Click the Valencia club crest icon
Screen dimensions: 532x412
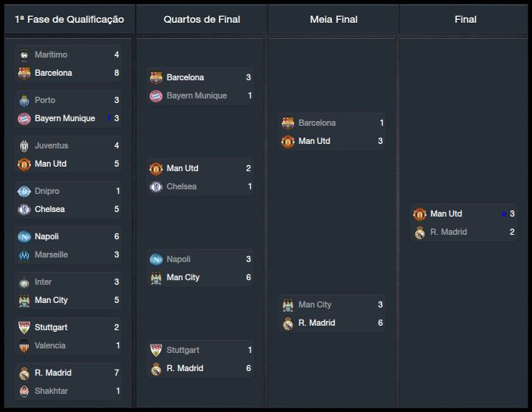point(24,346)
